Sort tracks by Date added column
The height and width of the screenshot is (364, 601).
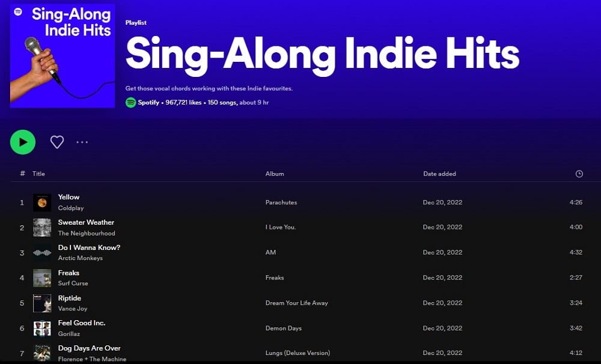point(440,174)
